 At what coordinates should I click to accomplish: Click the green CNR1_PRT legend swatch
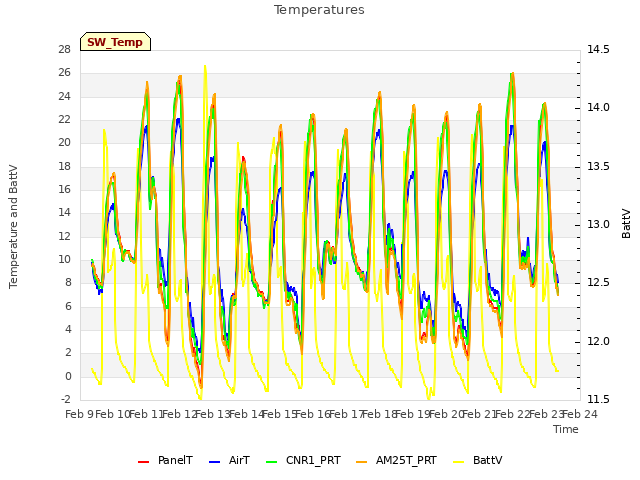point(271,462)
